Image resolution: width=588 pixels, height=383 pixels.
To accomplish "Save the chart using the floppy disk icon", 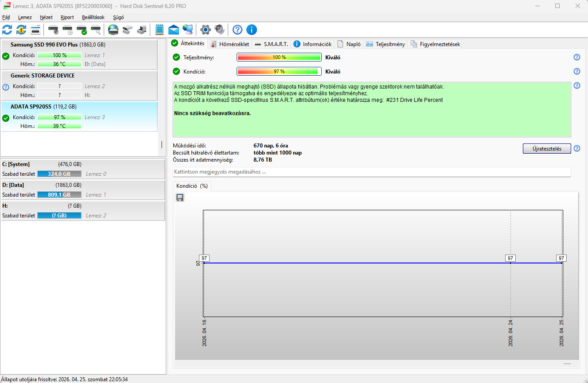I will [x=180, y=197].
